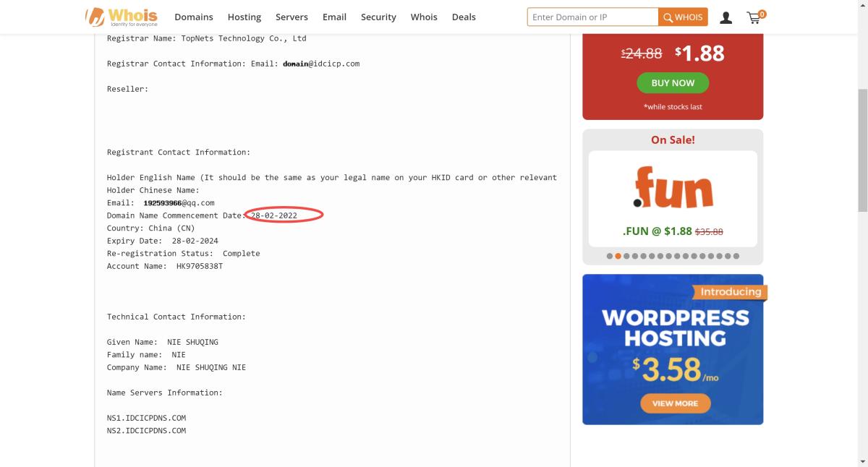Click the .FUN @ $1.88 price text
868x467 pixels.
(x=657, y=231)
